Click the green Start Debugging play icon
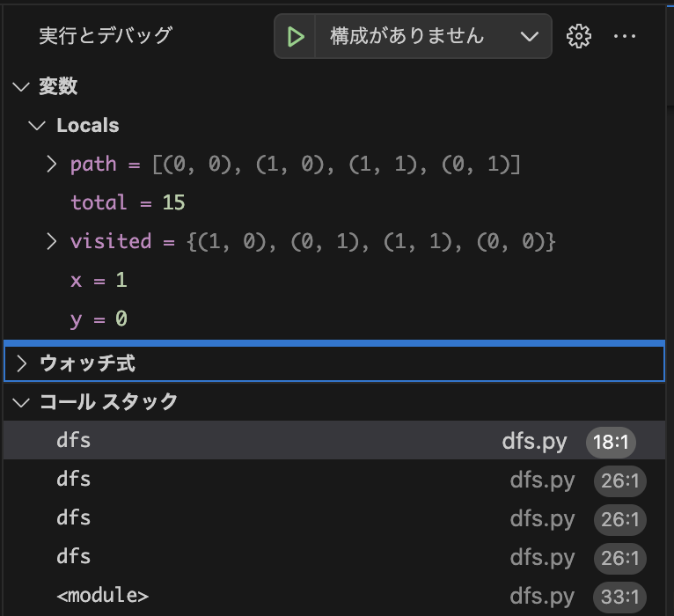Screen dimensions: 674x616 (297, 36)
